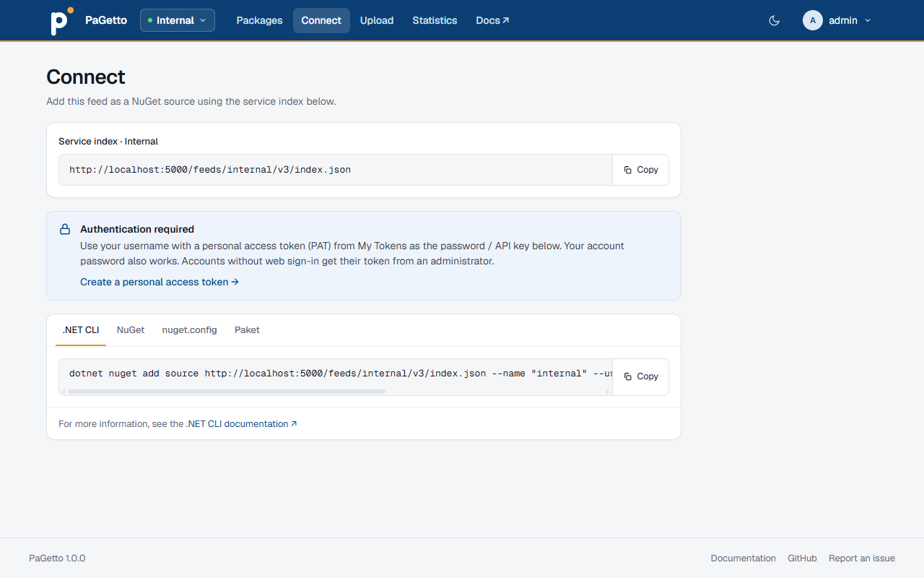Expand the admin user menu

pos(837,20)
